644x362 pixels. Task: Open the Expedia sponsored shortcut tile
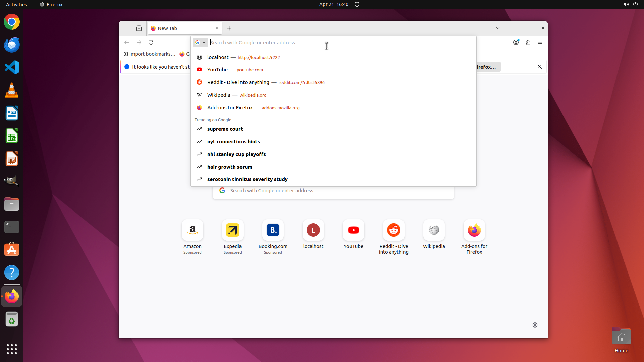click(233, 230)
